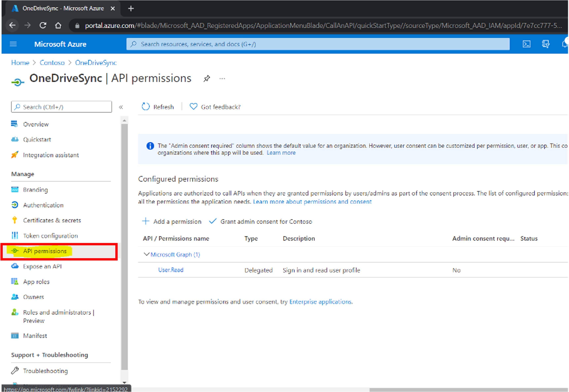The image size is (569, 392).
Task: Click the Overview sidebar icon
Action: pyautogui.click(x=15, y=124)
